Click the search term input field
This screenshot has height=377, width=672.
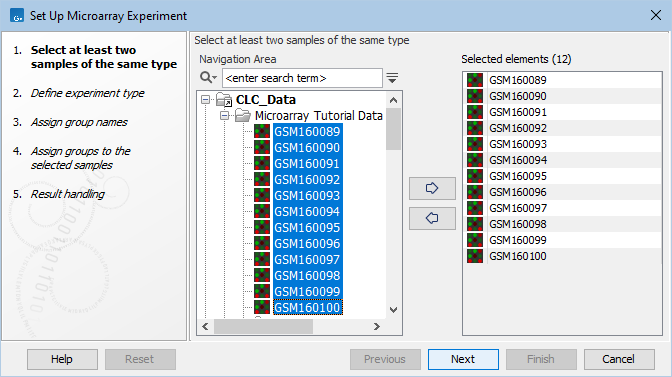coord(302,78)
